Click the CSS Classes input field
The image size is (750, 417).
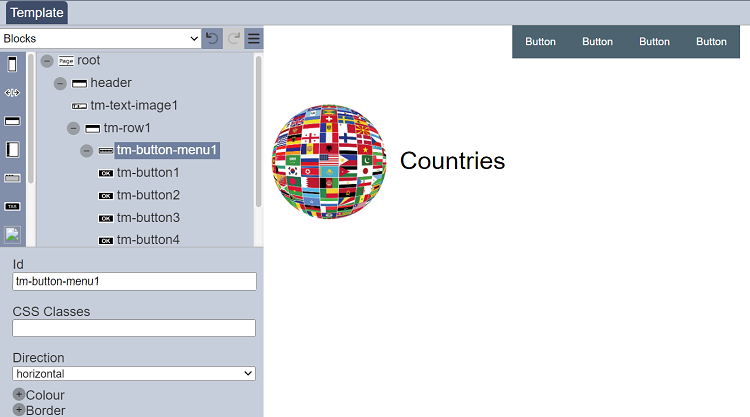pos(134,328)
